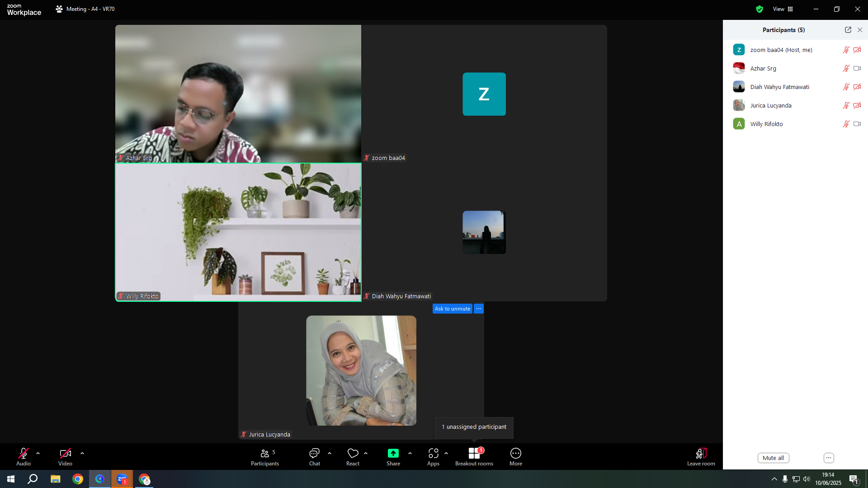This screenshot has width=868, height=488.
Task: Click Ask to unmute on Diah's tile
Action: (453, 309)
